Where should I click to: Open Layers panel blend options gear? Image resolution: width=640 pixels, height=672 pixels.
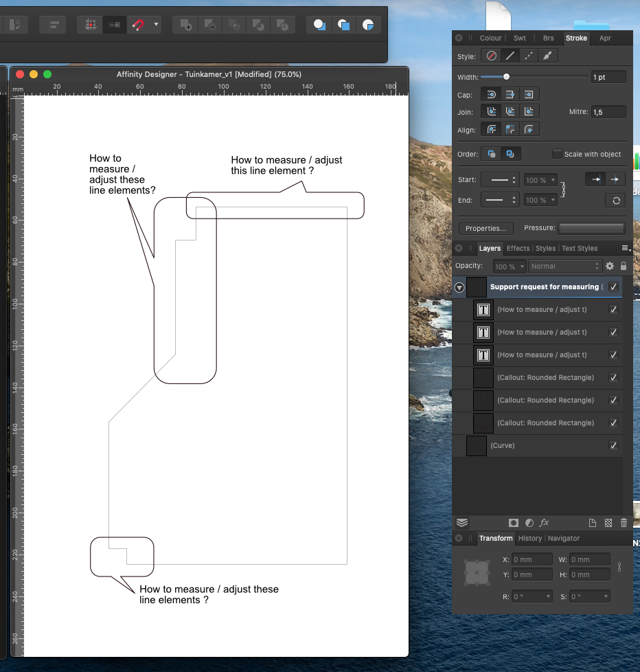(610, 266)
